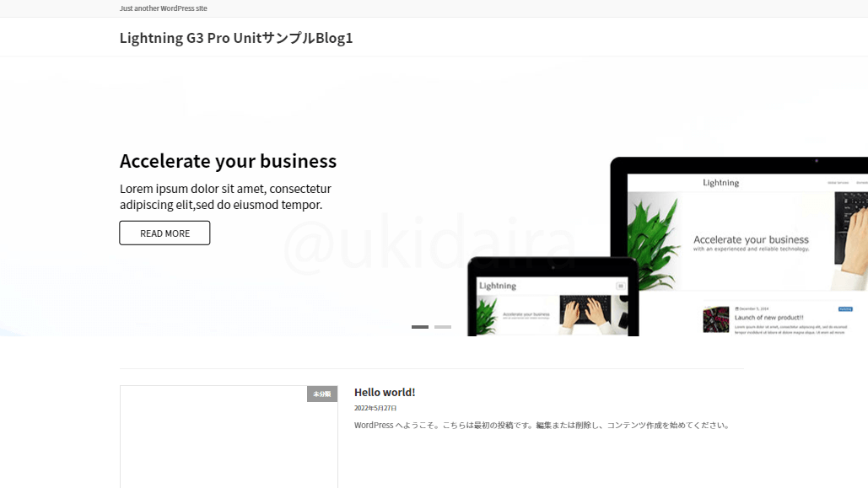Image resolution: width=868 pixels, height=488 pixels.
Task: Click the Lorem ipsum slide description text
Action: [226, 196]
